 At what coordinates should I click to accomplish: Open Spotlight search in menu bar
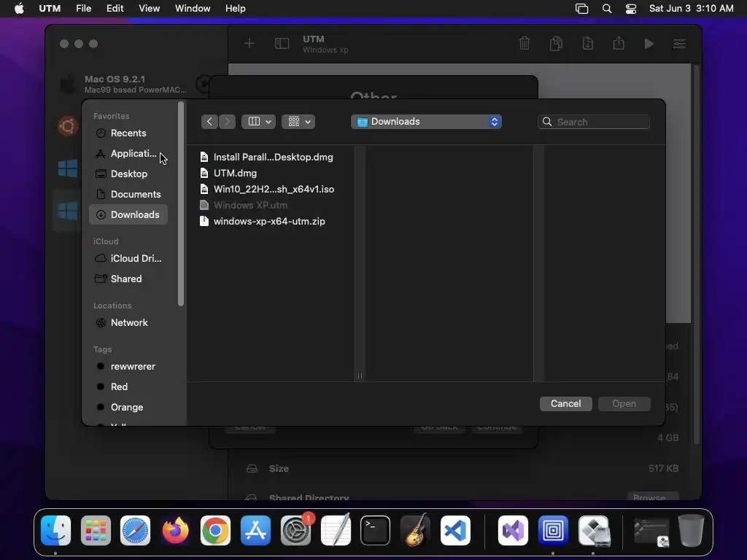[x=607, y=9]
